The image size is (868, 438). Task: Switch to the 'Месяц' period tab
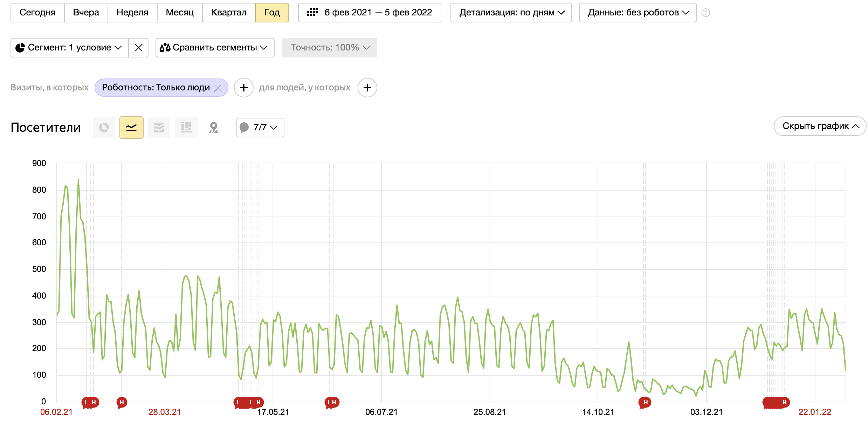[180, 13]
